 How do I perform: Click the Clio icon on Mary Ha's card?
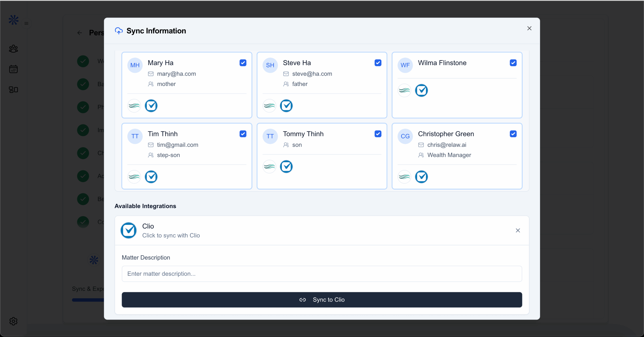[x=151, y=106]
